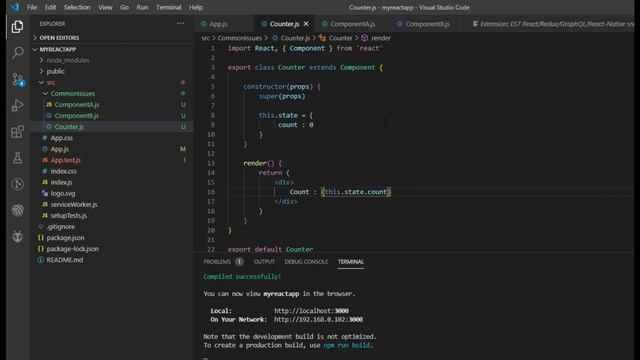Open Explorer more actions ellipsis
The height and width of the screenshot is (360, 640).
coord(180,24)
